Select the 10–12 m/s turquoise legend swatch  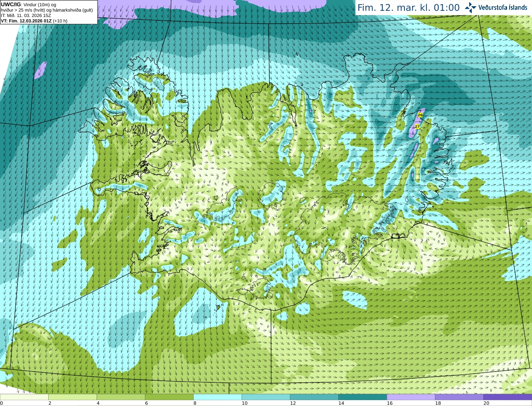pos(266,397)
